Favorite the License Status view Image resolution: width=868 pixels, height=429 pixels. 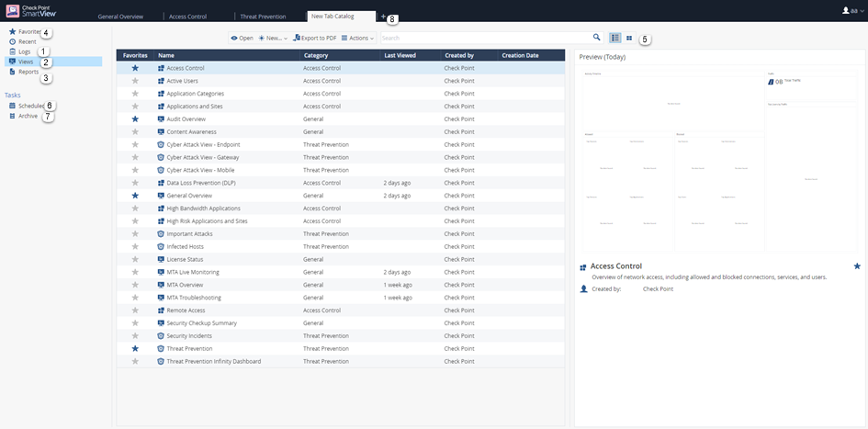click(135, 259)
